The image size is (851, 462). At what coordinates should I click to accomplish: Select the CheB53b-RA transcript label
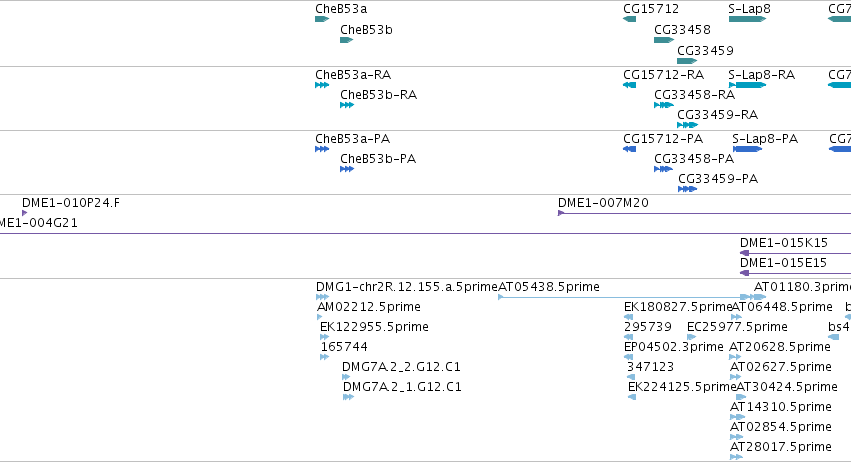(x=378, y=95)
